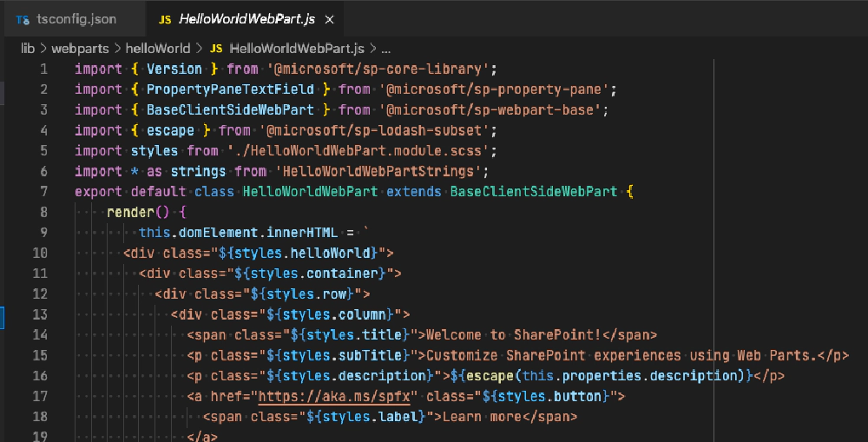Open the HelloWorldWebPart.js breadcrumb file

click(x=297, y=49)
